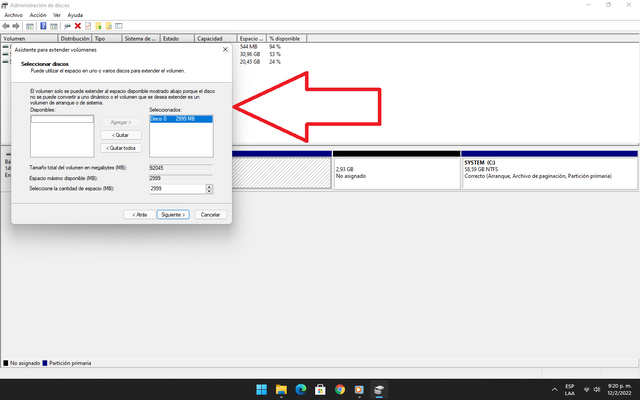Open the blue Help question mark icon
This screenshot has width=640, height=400.
point(43,26)
